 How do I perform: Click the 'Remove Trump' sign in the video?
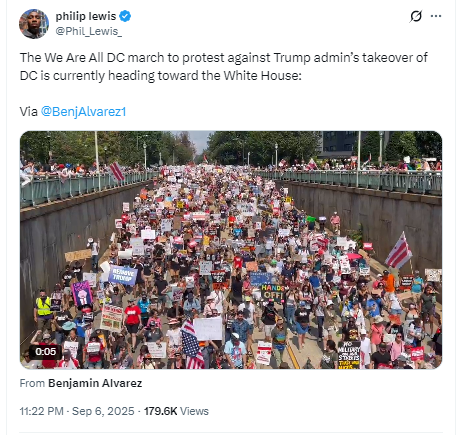(122, 275)
